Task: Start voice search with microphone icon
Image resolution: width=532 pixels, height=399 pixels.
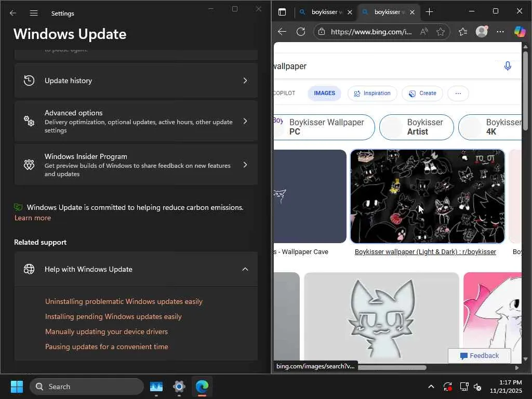Action: (x=508, y=66)
